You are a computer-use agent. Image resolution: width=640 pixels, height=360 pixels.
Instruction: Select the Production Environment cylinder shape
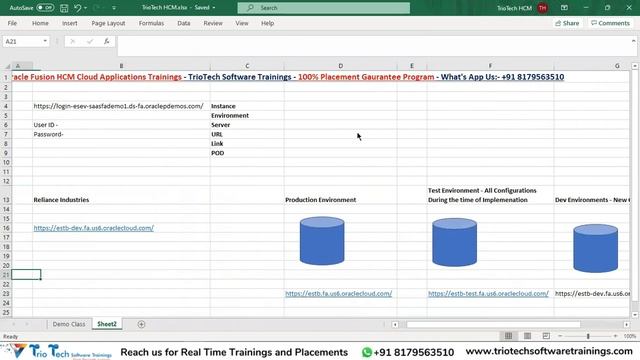[322, 241]
